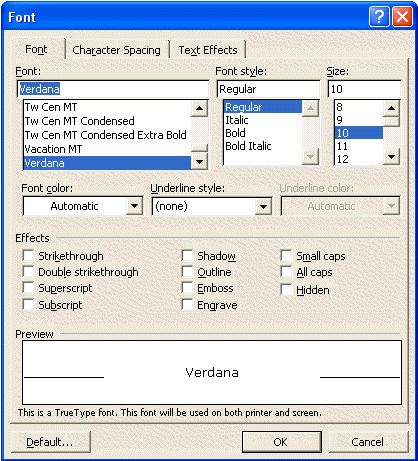Enable the Strikethrough checkbox
The height and width of the screenshot is (461, 418).
point(28,256)
